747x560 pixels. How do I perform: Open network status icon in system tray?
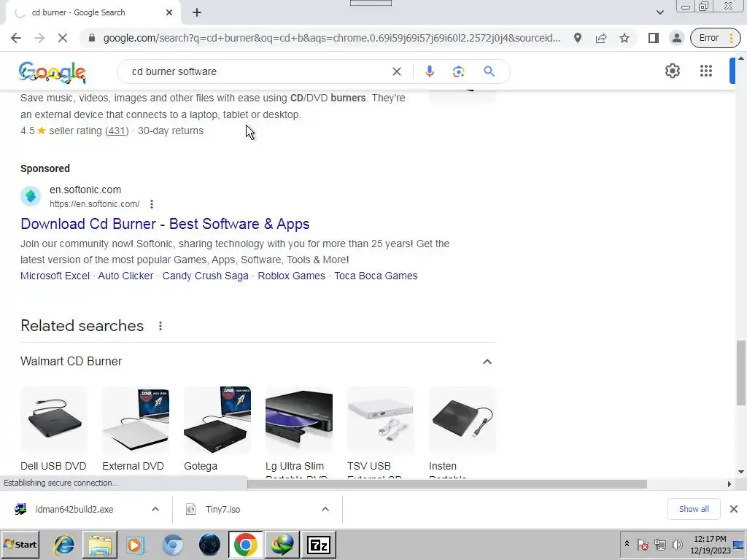point(659,544)
